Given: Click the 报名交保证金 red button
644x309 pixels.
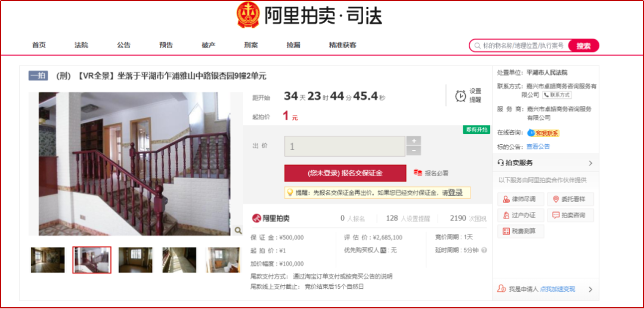Looking at the screenshot, I should (x=345, y=173).
